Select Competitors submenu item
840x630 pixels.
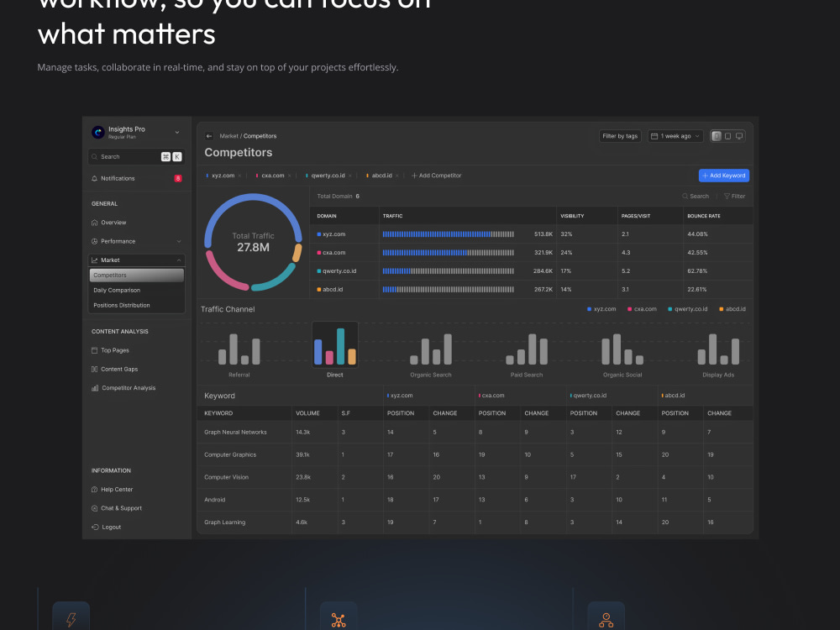click(137, 276)
